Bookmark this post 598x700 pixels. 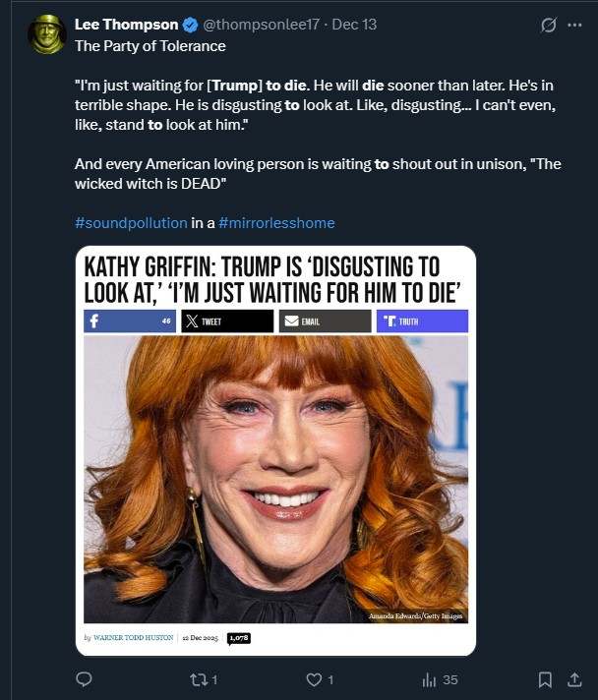(545, 679)
